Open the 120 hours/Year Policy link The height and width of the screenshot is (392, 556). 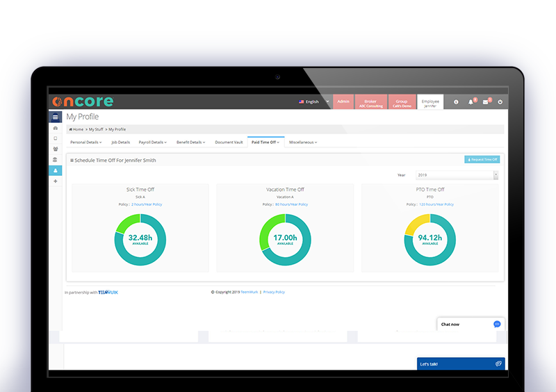click(x=436, y=204)
